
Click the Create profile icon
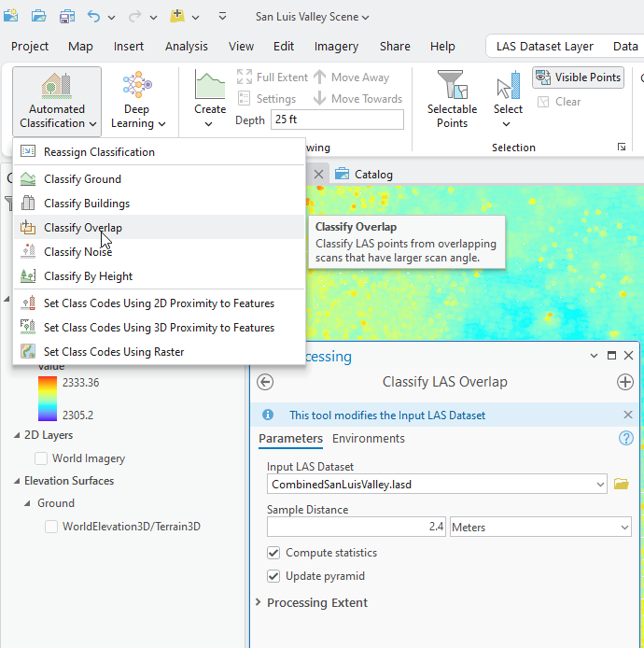[210, 87]
